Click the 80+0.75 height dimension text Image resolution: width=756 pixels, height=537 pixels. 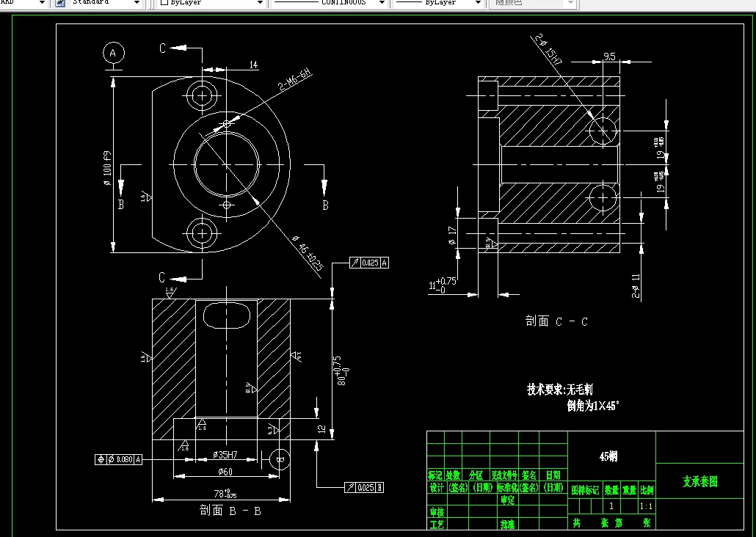pos(343,370)
